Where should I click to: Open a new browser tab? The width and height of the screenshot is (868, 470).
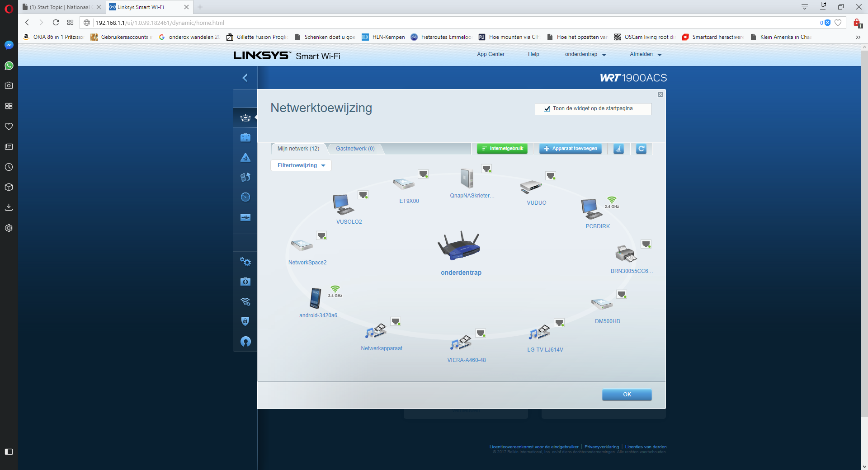point(200,7)
